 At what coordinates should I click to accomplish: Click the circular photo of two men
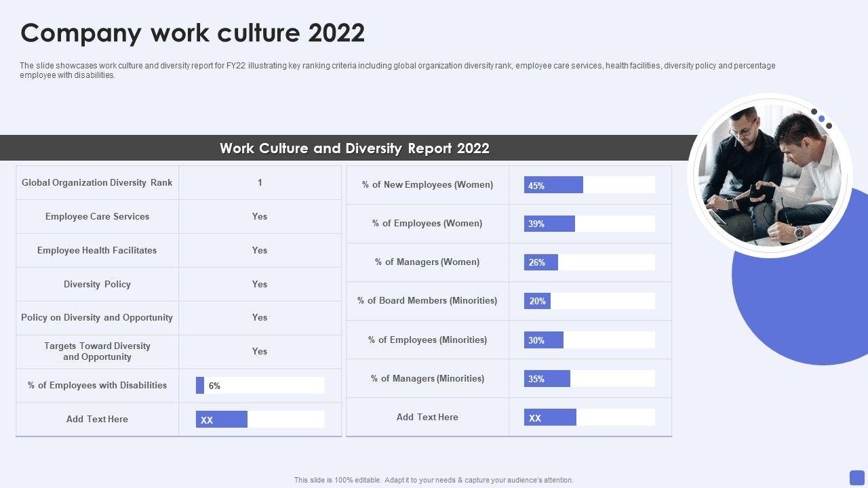pos(770,176)
